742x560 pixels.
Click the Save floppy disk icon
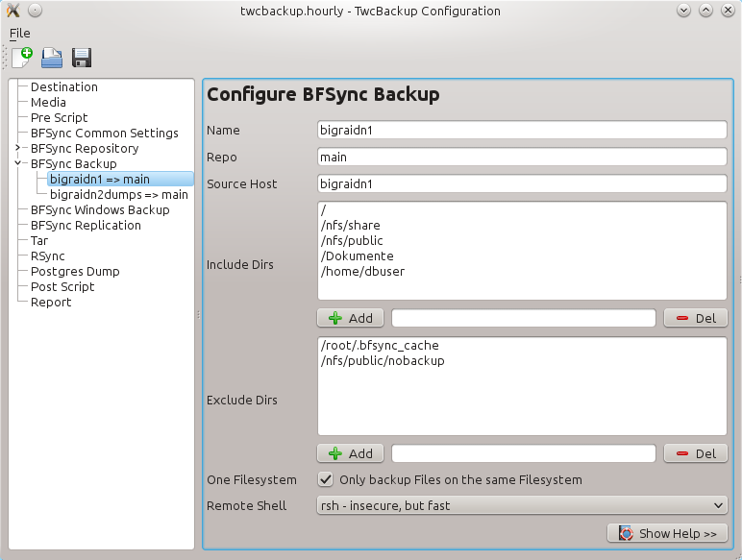tap(82, 58)
